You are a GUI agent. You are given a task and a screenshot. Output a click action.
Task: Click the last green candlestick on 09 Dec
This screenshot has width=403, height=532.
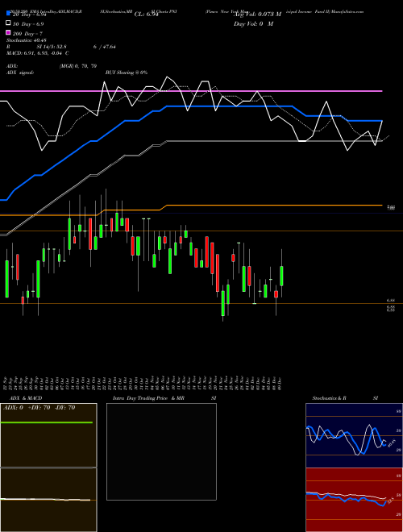[x=281, y=276]
